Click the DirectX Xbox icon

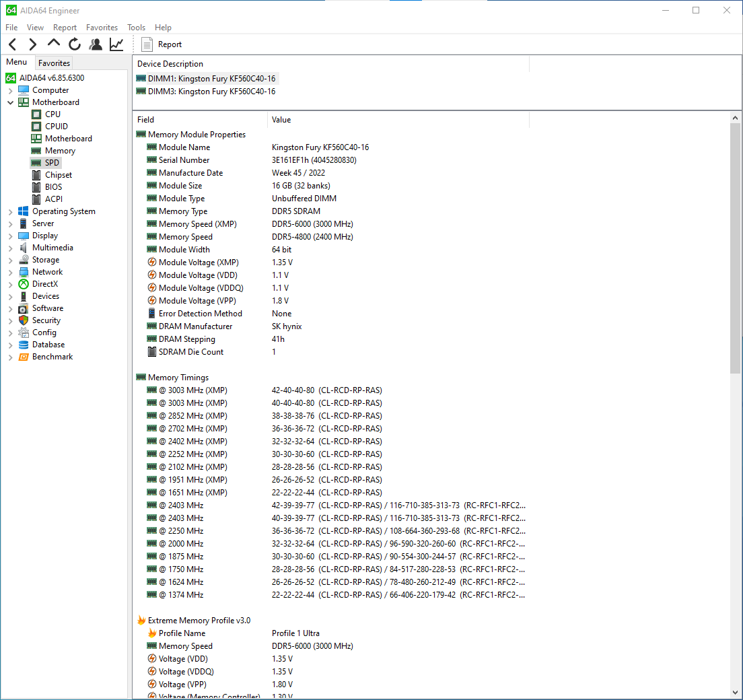pyautogui.click(x=23, y=284)
